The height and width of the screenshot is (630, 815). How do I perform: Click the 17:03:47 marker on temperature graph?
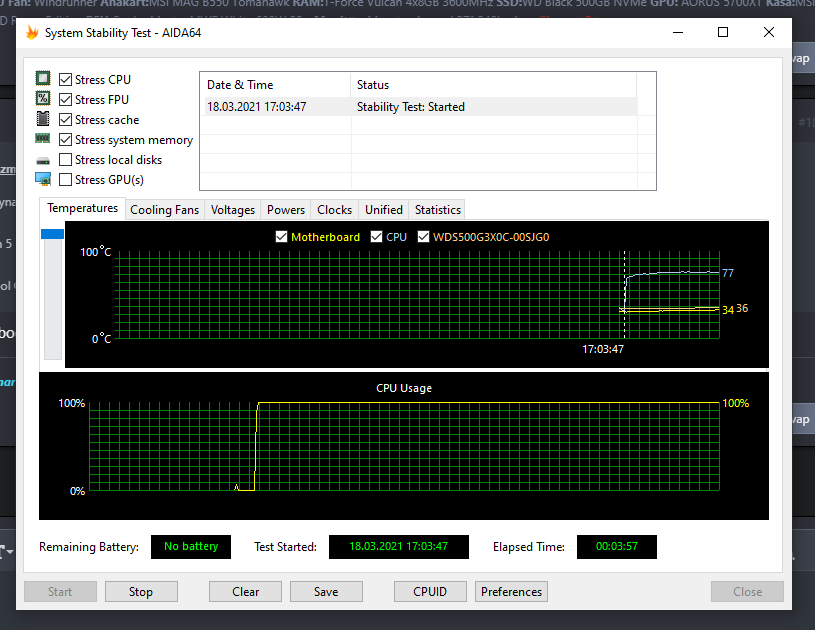pyautogui.click(x=603, y=349)
